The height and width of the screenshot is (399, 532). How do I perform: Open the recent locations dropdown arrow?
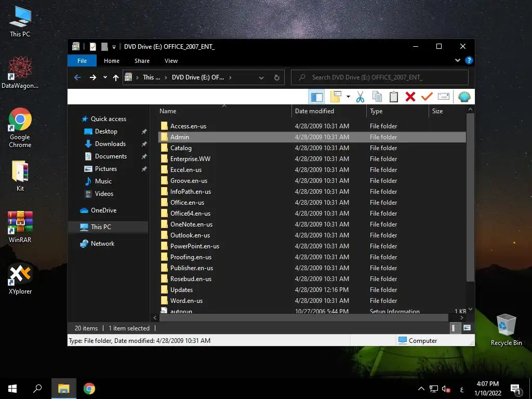point(105,77)
